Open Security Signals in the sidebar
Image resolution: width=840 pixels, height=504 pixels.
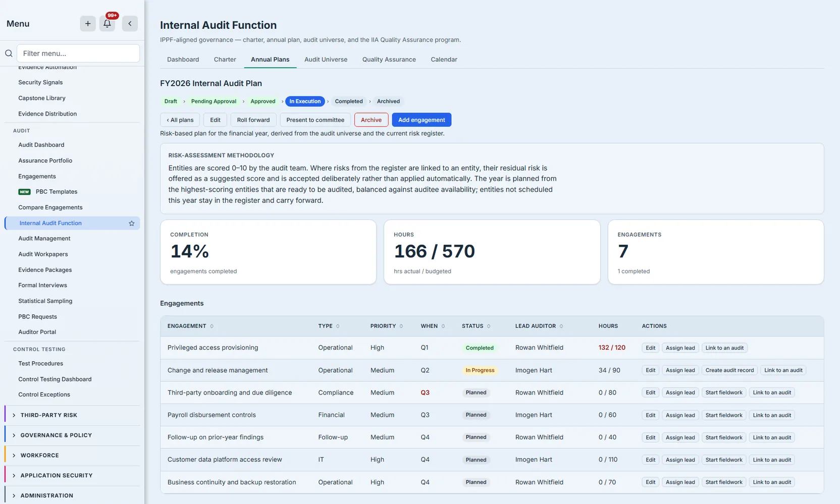tap(40, 82)
